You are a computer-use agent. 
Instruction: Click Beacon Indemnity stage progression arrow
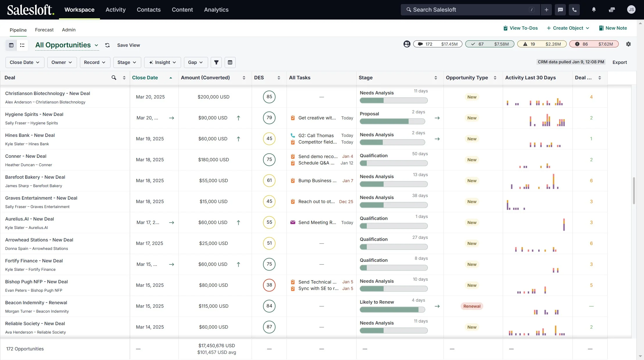point(437,306)
